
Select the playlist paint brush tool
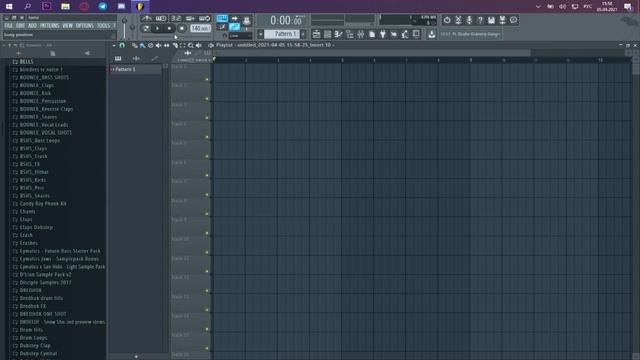(142, 45)
